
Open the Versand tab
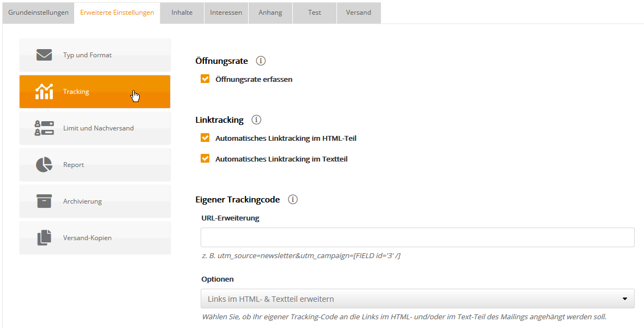359,13
